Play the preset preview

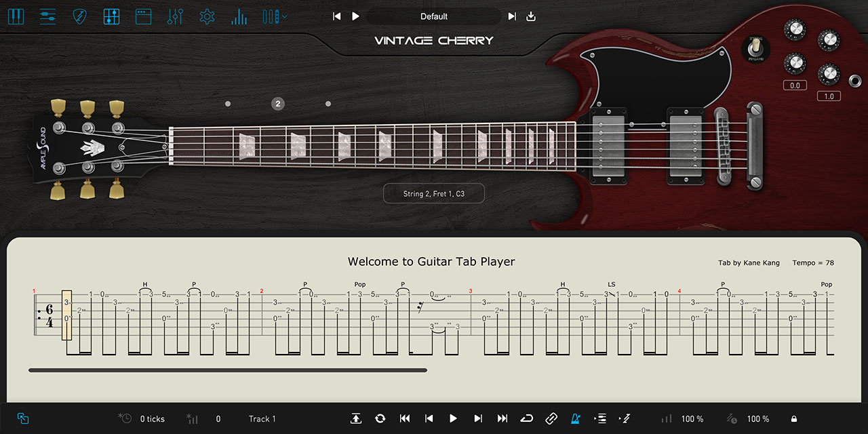click(x=355, y=16)
